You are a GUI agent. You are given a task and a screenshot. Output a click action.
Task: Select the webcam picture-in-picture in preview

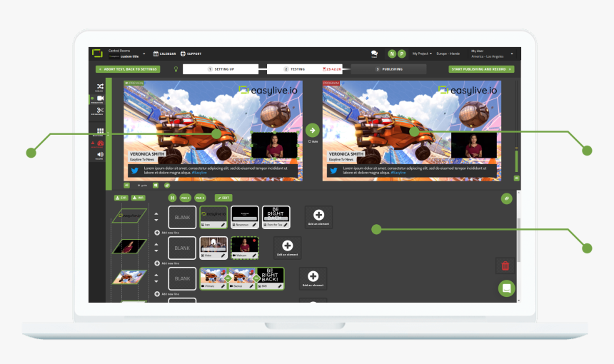tap(274, 145)
